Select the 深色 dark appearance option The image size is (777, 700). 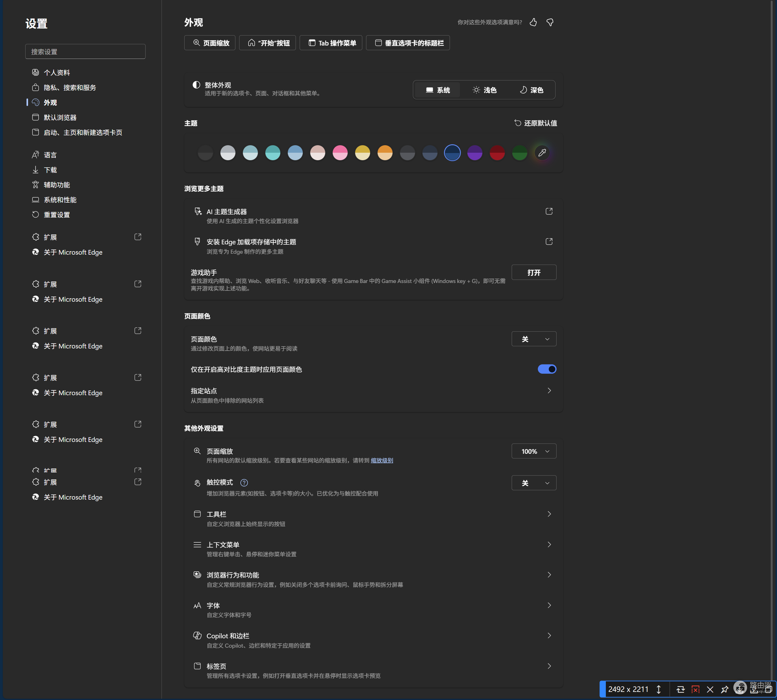[x=532, y=90]
